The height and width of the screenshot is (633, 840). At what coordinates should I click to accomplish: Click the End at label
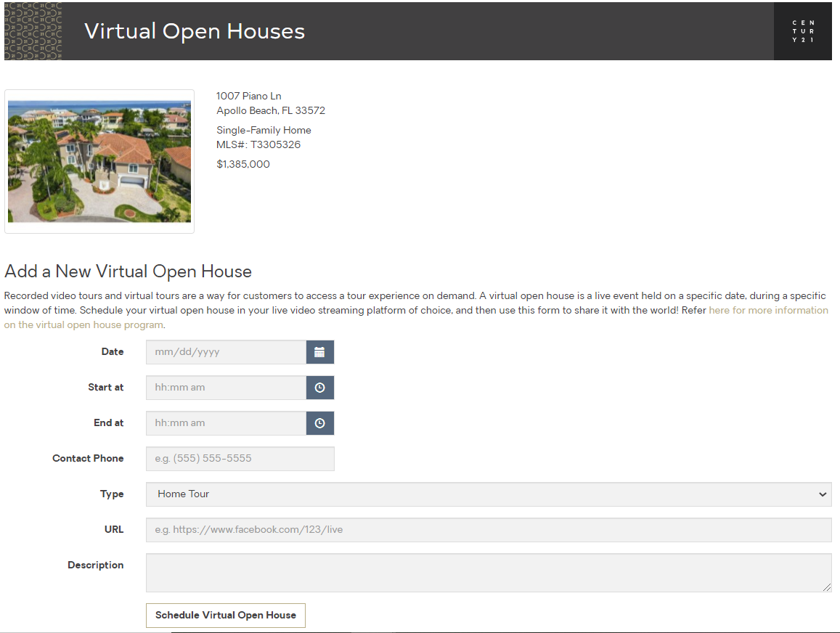click(109, 423)
